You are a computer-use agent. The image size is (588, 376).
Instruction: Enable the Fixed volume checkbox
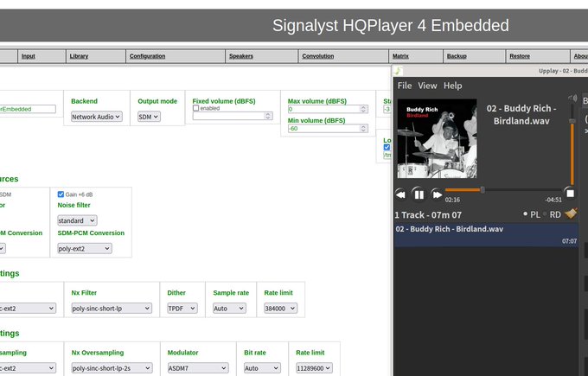[196, 108]
